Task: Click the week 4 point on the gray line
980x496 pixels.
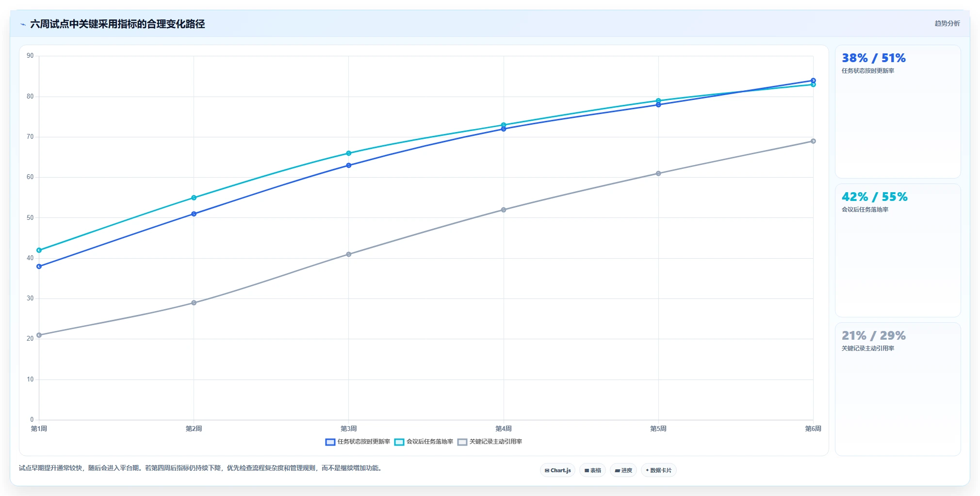Action: (504, 210)
